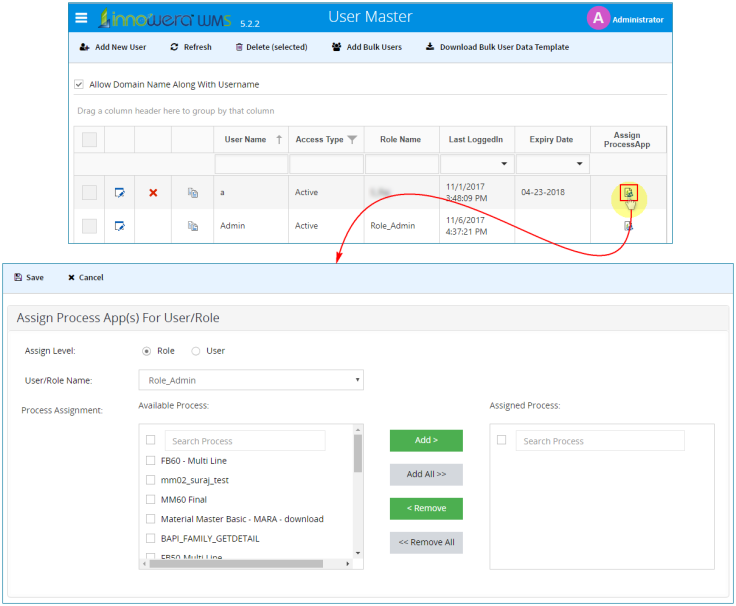
Task: Click the download template icon
Action: (x=429, y=46)
